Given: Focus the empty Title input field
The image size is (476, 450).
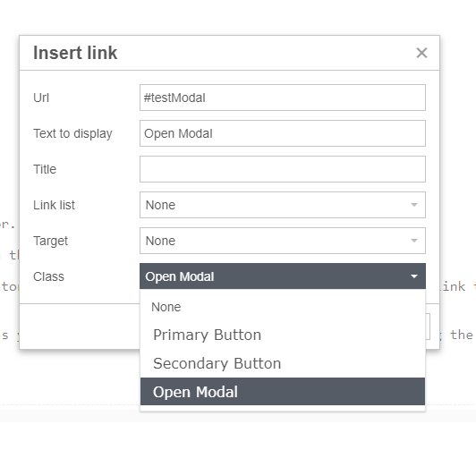Looking at the screenshot, I should (x=283, y=169).
